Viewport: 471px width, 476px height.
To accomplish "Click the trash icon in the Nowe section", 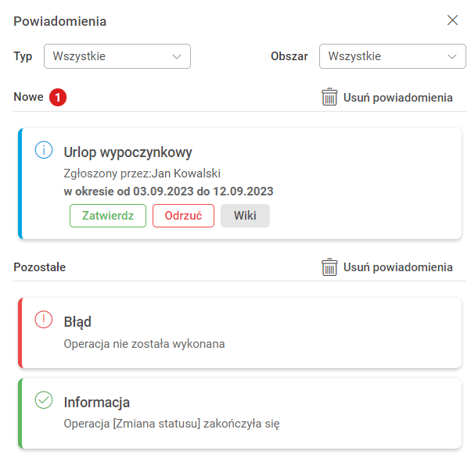I will point(329,98).
